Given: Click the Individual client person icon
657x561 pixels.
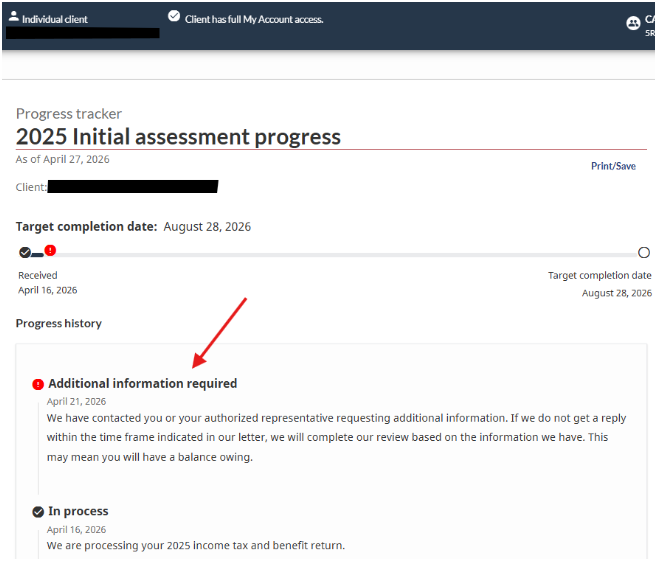Looking at the screenshot, I should coord(13,17).
